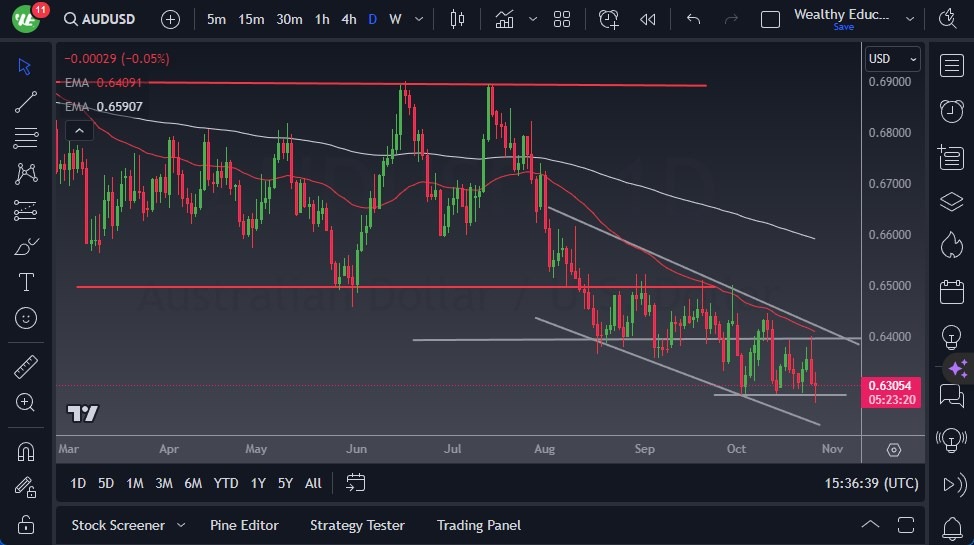This screenshot has height=545, width=974.
Task: Create an alert with the alarm icon
Action: click(x=609, y=19)
